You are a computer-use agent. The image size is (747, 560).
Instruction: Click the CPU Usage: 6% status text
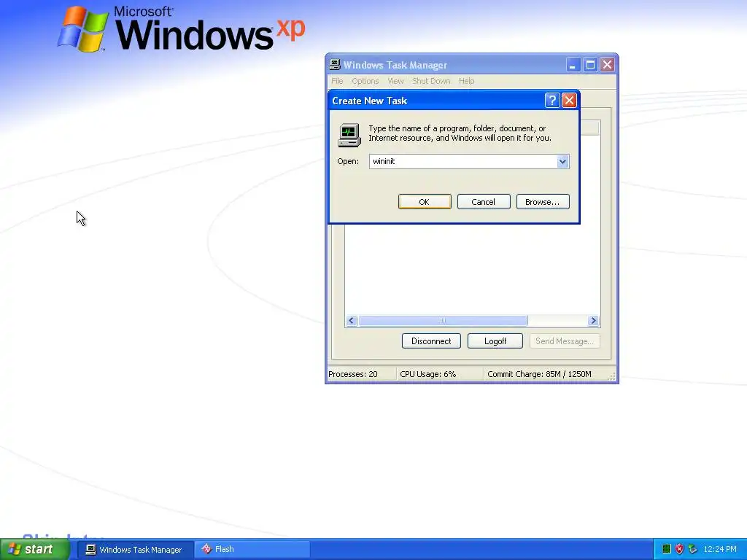[427, 374]
